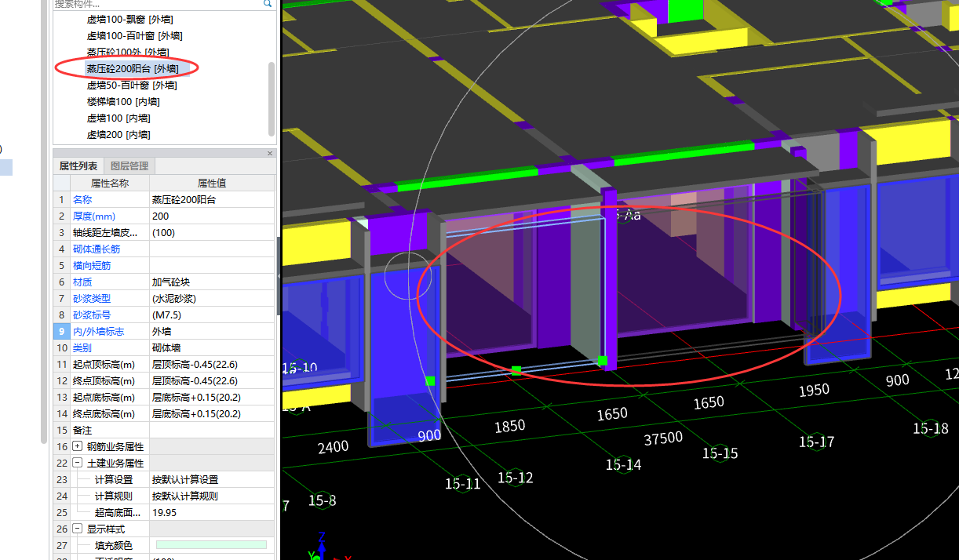Edit the 厚度 value 200
Image resolution: width=959 pixels, height=560 pixels.
212,216
